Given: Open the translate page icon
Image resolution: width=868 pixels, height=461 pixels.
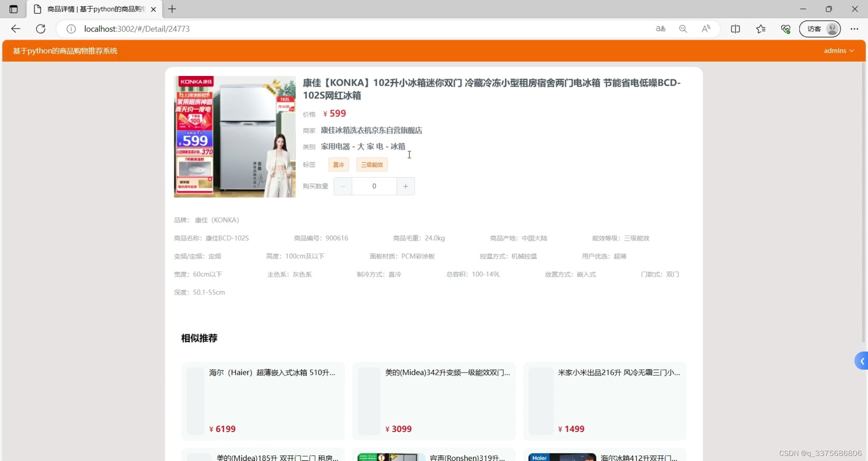Looking at the screenshot, I should [x=660, y=29].
